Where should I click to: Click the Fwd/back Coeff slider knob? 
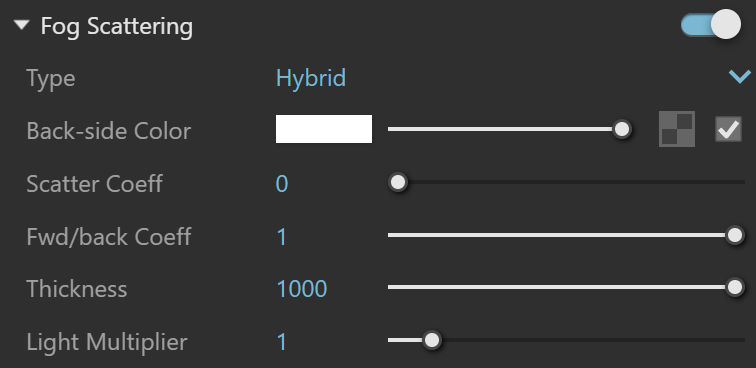coord(735,235)
